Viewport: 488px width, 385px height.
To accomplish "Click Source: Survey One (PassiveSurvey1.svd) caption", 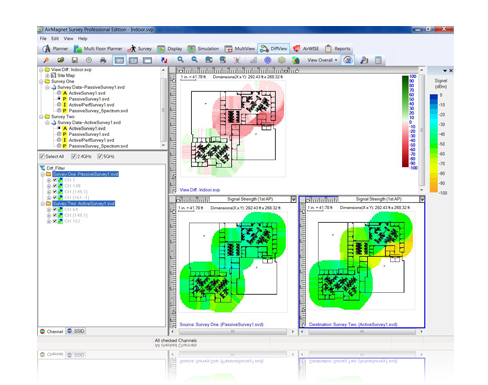I will (x=221, y=324).
